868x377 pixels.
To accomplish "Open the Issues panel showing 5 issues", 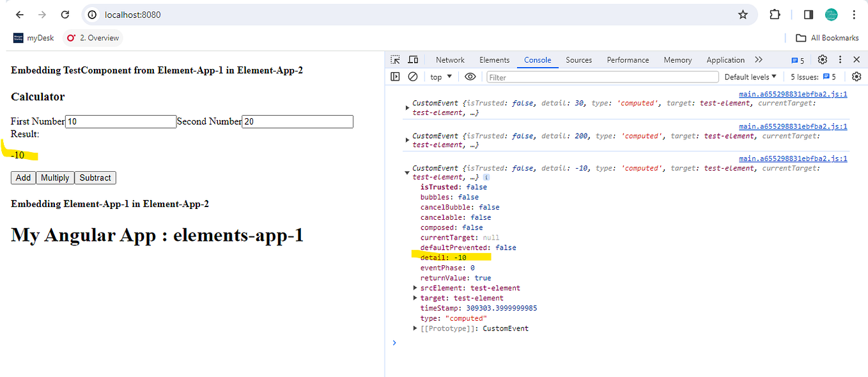I will [x=812, y=76].
